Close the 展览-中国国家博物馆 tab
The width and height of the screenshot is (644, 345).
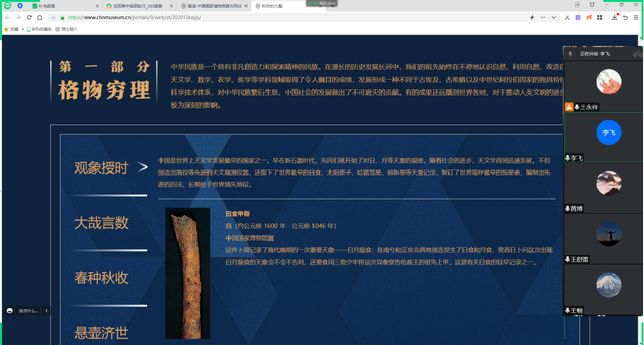coord(246,6)
